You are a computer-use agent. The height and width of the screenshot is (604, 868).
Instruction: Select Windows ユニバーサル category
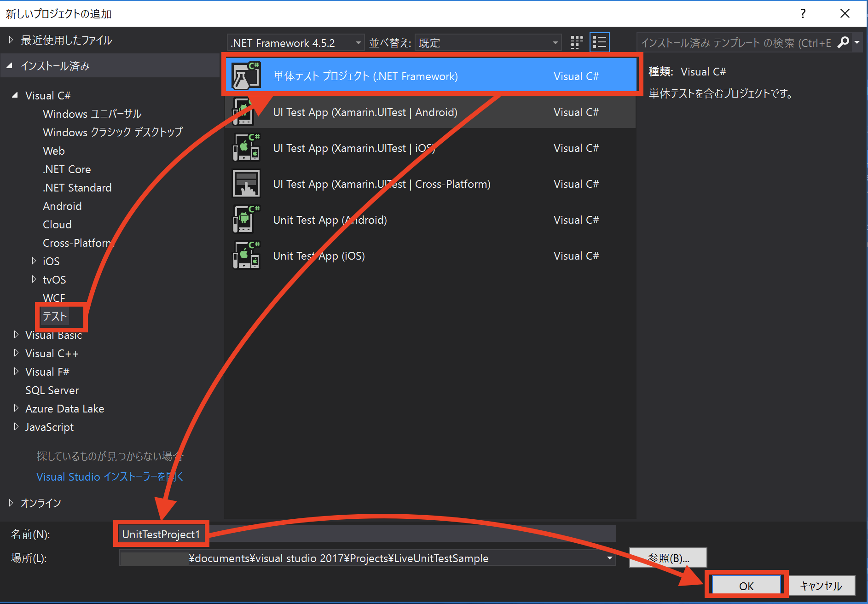coord(92,114)
